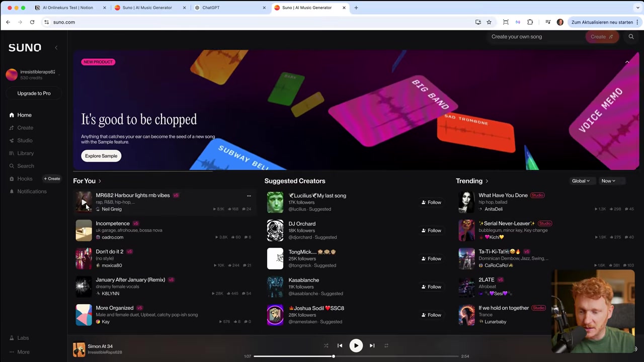Image resolution: width=644 pixels, height=362 pixels.
Task: Open the More Organized song thumbnail
Action: [84, 315]
